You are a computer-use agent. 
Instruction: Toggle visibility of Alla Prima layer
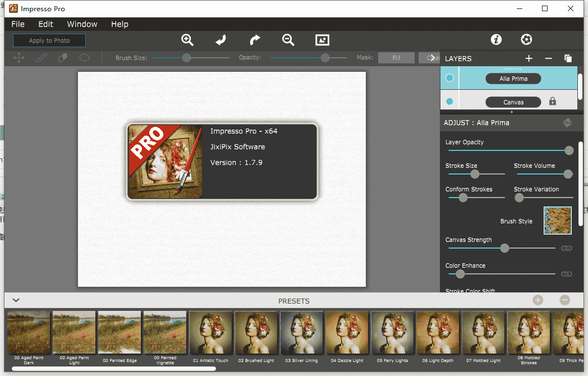449,79
